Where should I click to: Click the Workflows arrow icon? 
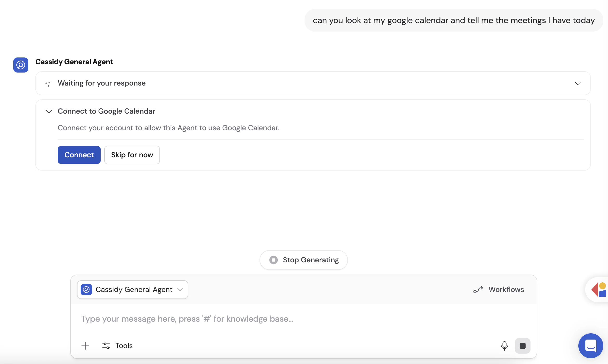(478, 289)
